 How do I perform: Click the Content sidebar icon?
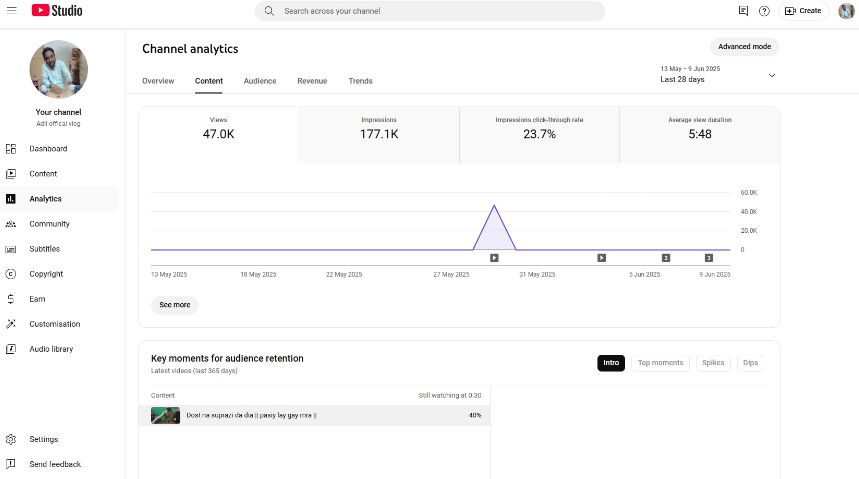point(11,174)
